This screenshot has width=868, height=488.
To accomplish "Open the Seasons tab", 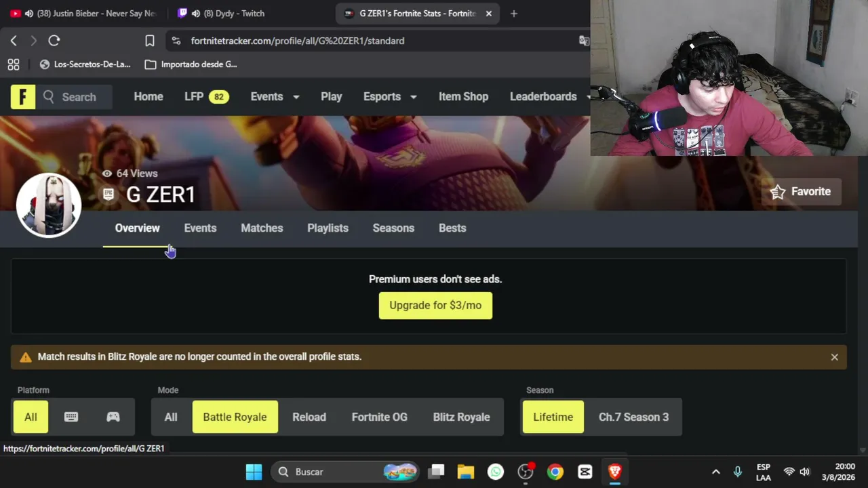I will [x=393, y=228].
